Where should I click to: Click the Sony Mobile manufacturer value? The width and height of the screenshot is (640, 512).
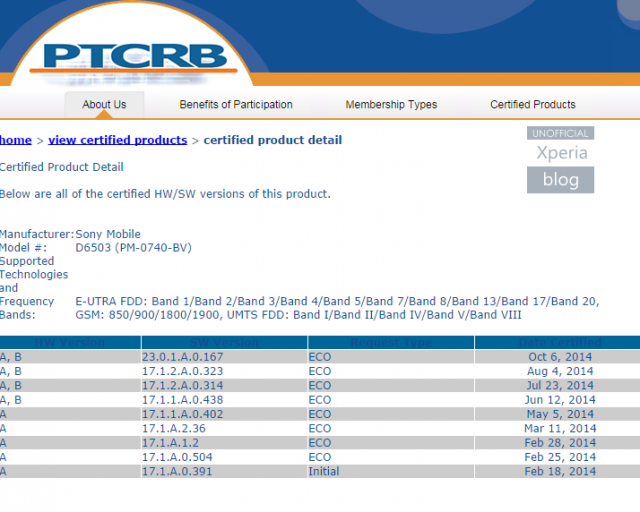coord(108,234)
